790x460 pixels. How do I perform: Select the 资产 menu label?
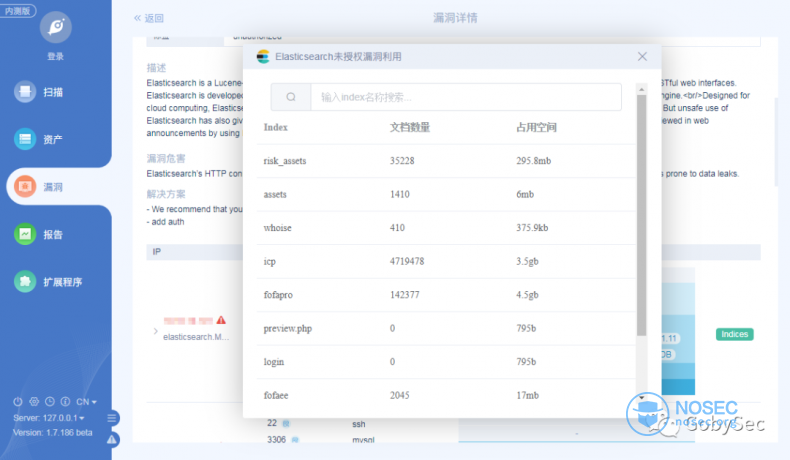tap(53, 140)
